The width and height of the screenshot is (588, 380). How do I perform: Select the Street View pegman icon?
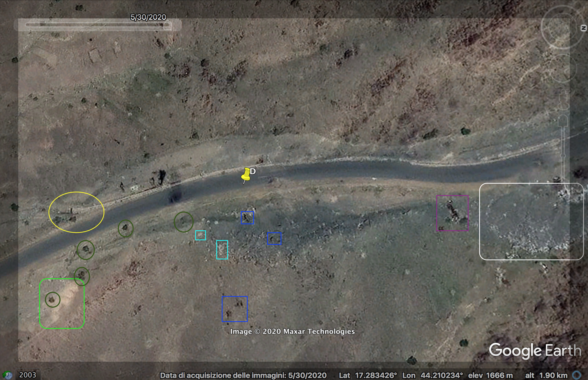[563, 99]
